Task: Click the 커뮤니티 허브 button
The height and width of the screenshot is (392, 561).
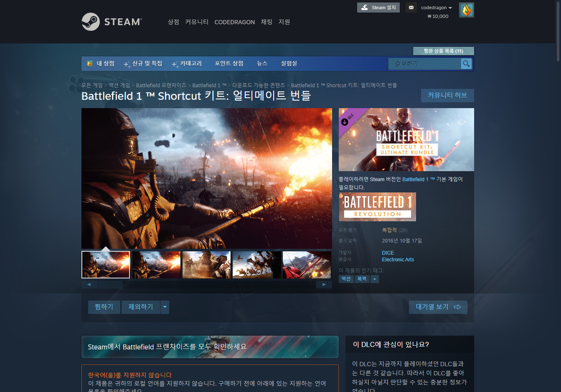Action: click(x=447, y=95)
